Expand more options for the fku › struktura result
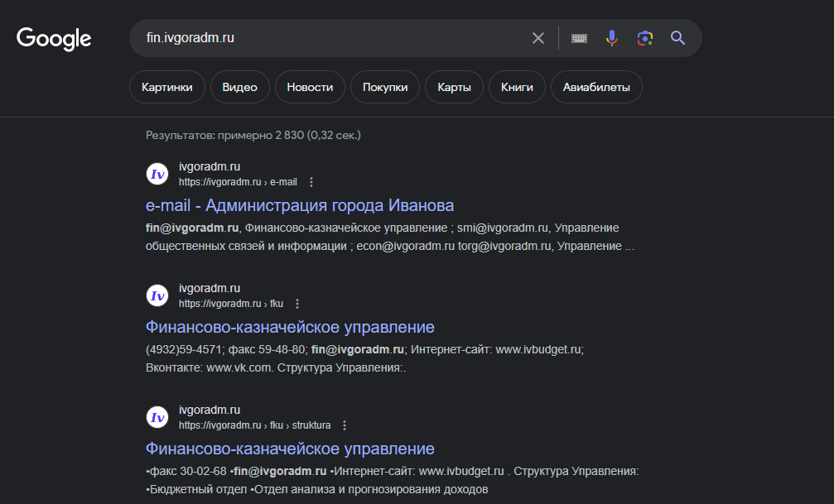Image resolution: width=834 pixels, height=504 pixels. tap(345, 425)
